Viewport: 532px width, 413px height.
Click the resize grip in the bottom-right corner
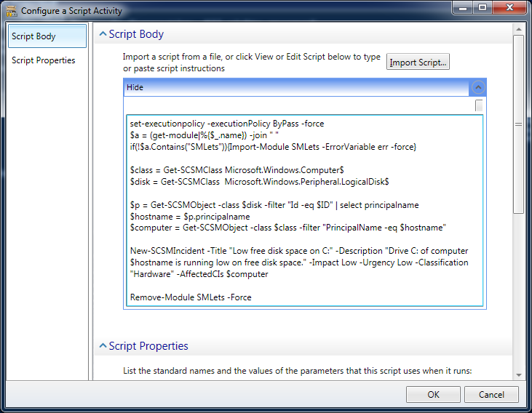526,407
